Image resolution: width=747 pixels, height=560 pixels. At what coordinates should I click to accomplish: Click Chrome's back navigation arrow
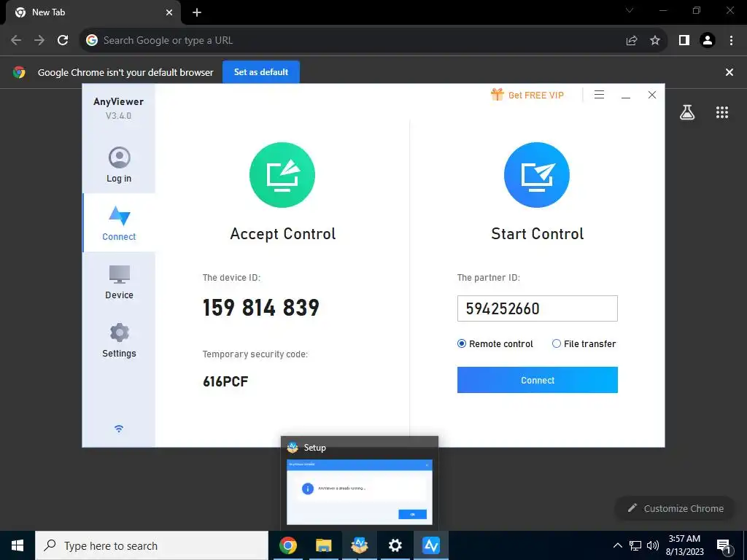click(x=16, y=41)
